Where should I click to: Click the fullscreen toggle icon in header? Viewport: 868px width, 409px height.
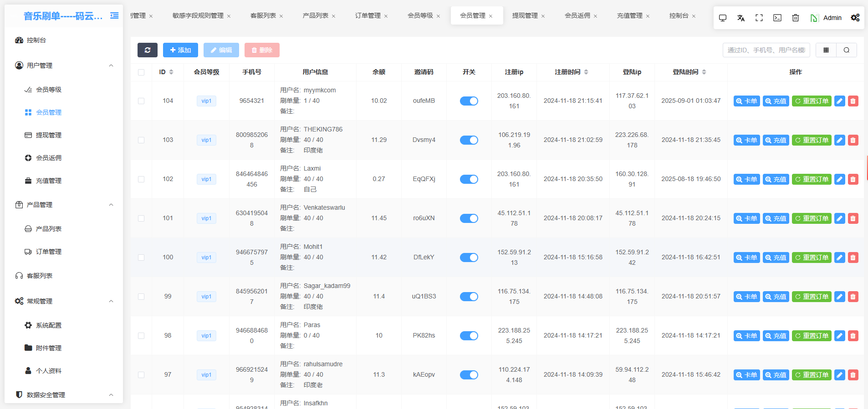pyautogui.click(x=759, y=18)
